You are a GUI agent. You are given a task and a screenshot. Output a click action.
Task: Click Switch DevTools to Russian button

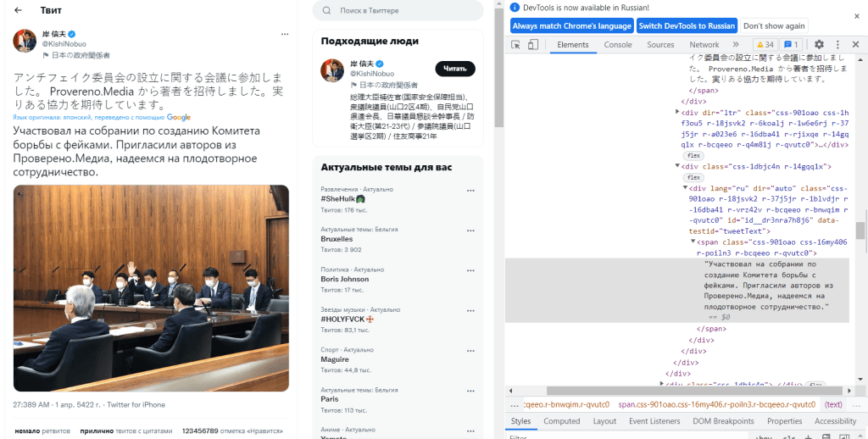687,26
